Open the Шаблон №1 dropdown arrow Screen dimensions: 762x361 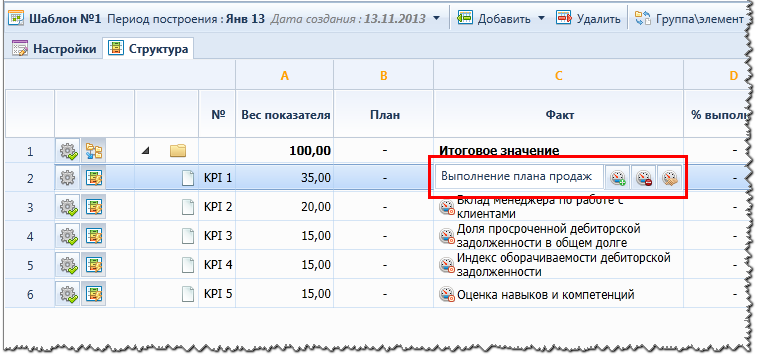click(x=436, y=19)
